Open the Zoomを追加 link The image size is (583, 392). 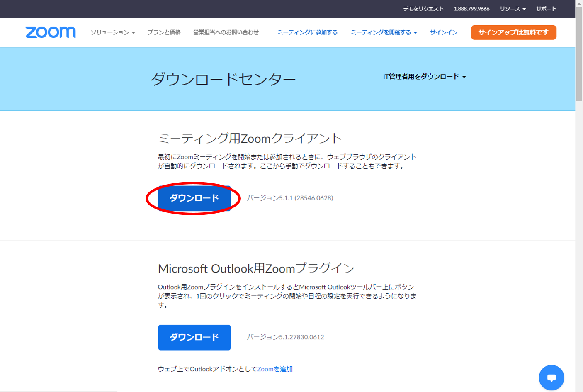point(275,369)
